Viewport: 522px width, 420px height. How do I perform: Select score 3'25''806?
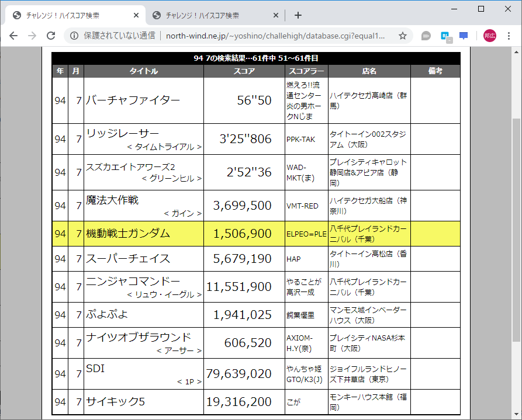(x=246, y=139)
